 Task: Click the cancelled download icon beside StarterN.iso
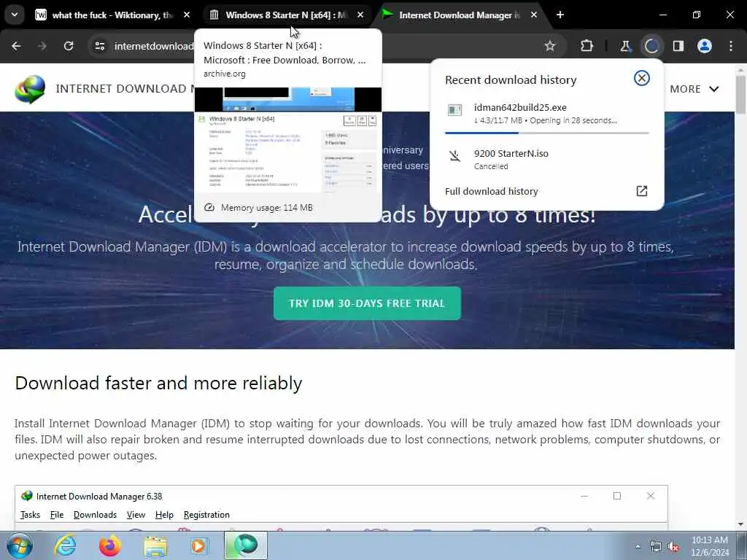point(455,156)
